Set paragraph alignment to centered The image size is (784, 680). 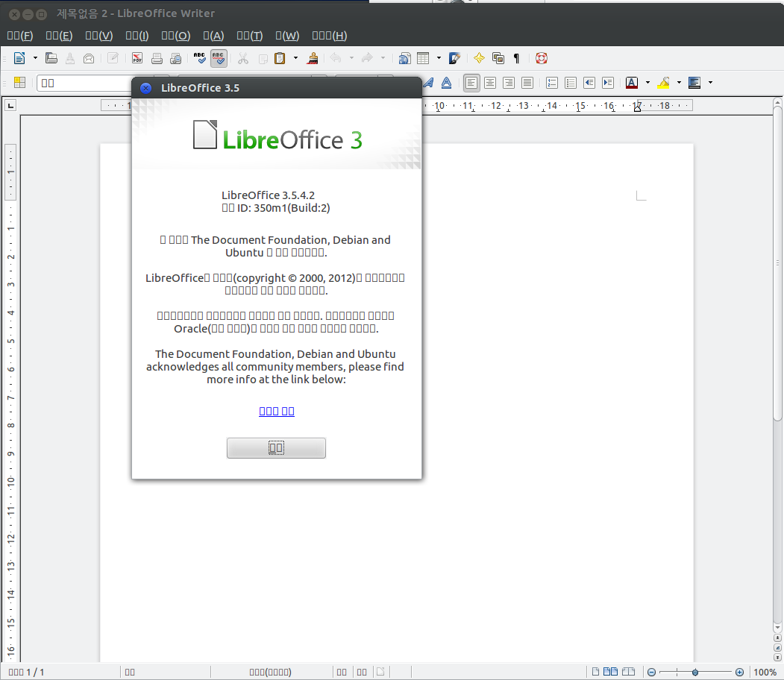pos(490,83)
